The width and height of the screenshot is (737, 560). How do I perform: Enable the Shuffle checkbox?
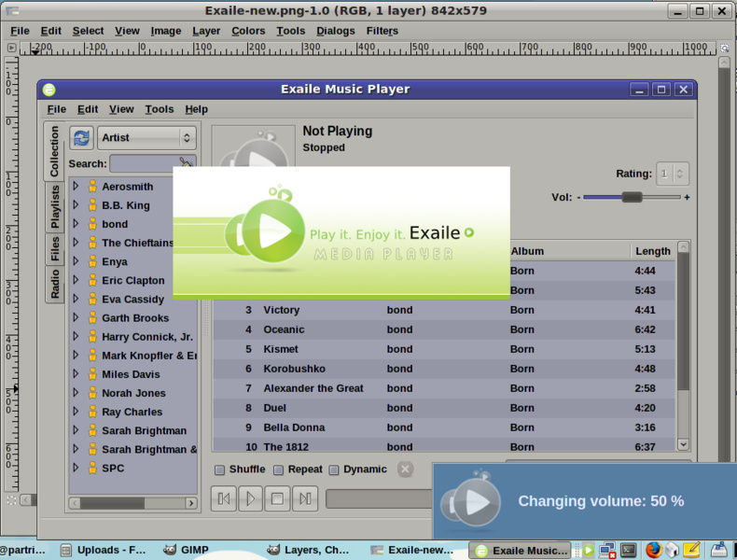[x=219, y=469]
